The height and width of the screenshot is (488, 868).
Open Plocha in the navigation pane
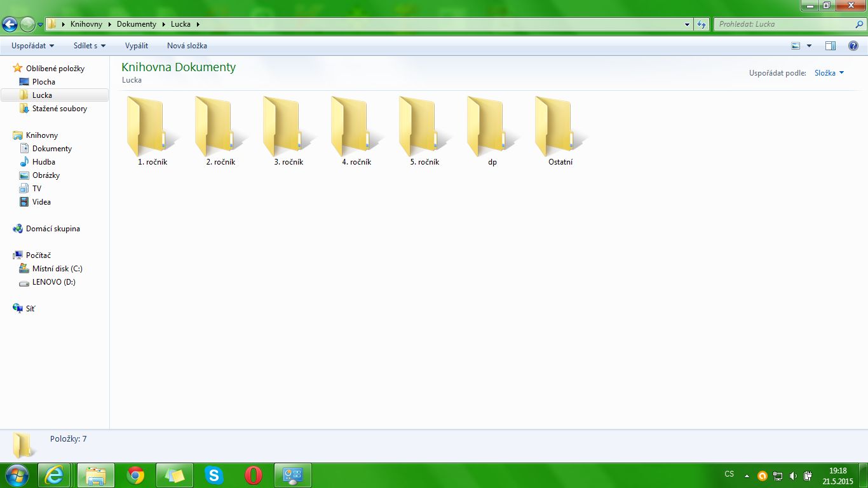(x=44, y=81)
